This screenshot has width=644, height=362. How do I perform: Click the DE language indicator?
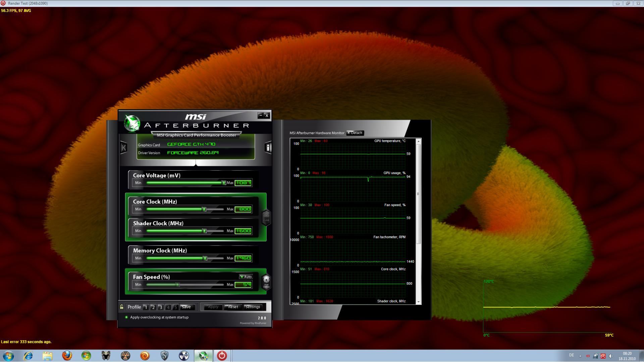[x=571, y=355]
